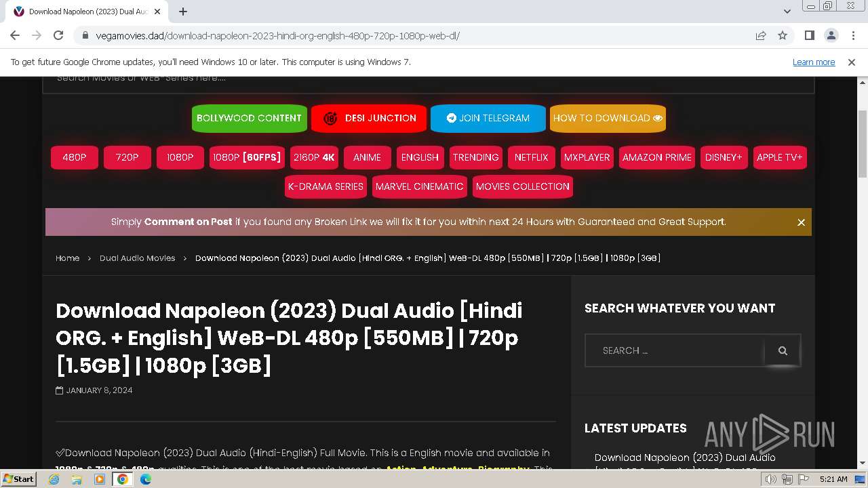The image size is (868, 488).
Task: Open network status tray icon
Action: tap(787, 479)
